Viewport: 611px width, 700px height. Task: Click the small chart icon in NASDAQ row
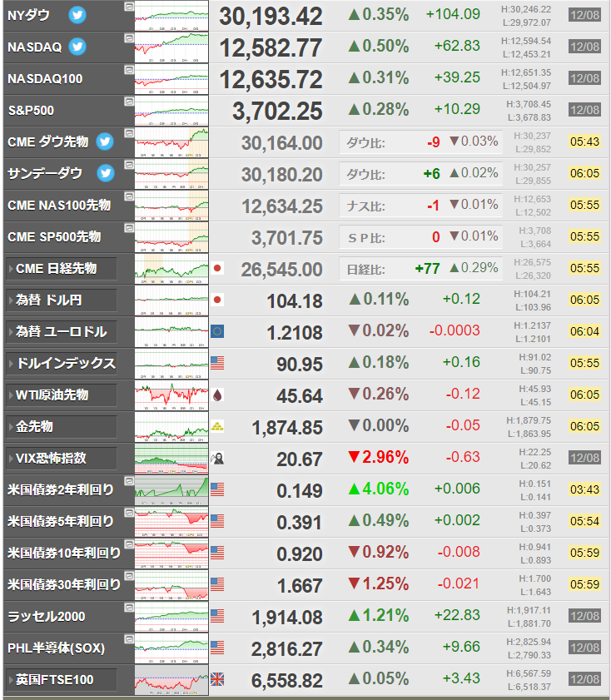pyautogui.click(x=129, y=38)
